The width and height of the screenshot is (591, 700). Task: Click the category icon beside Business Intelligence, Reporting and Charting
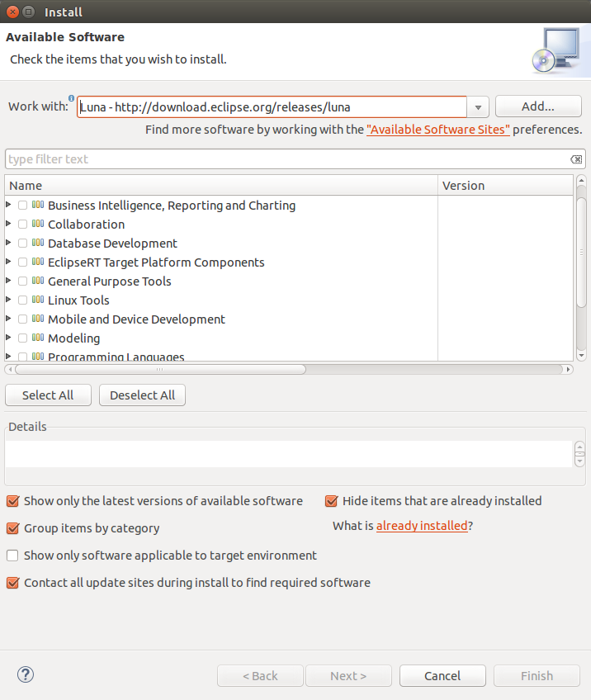click(x=38, y=205)
